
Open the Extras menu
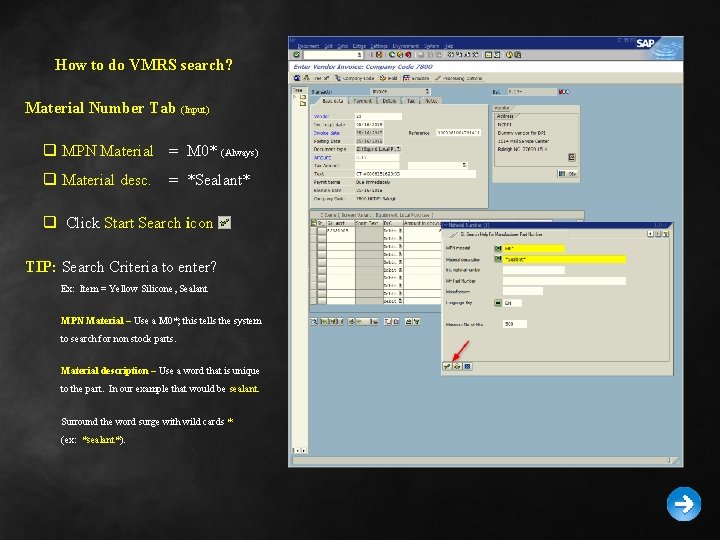click(x=359, y=46)
